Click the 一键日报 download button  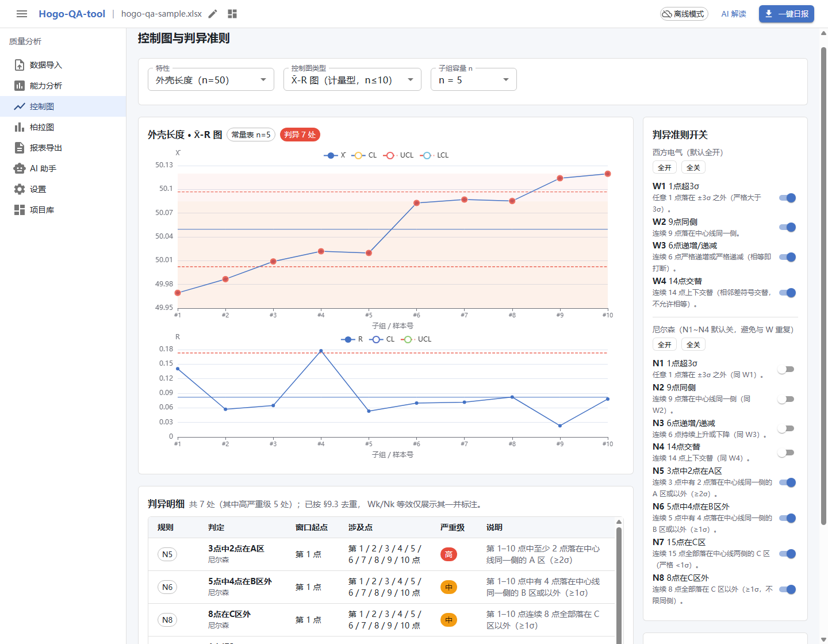787,14
